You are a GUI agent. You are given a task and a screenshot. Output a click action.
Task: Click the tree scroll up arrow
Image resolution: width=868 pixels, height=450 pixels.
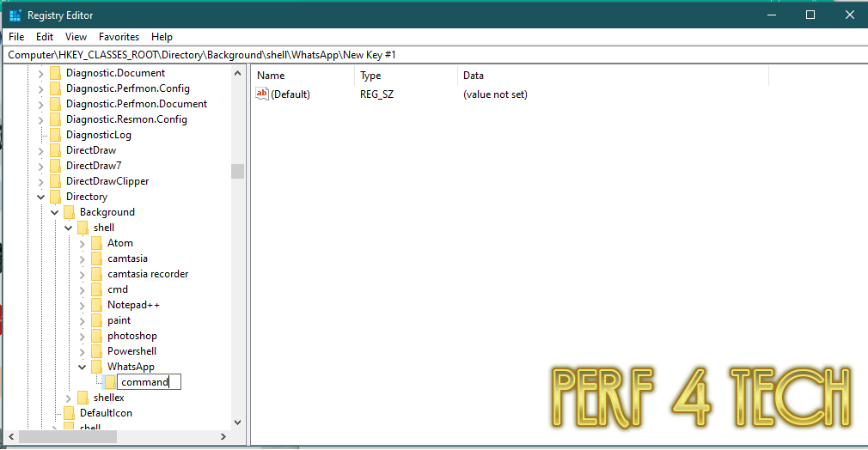[x=237, y=73]
